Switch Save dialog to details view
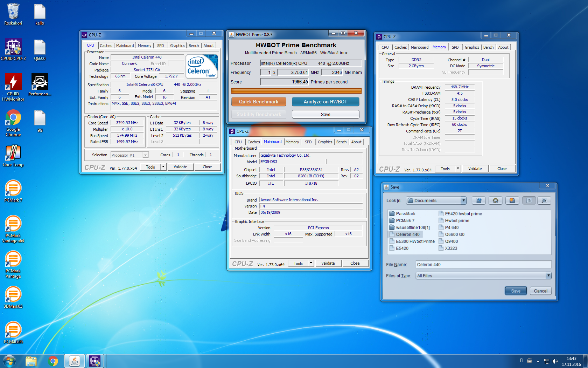The image size is (588, 368). [x=544, y=200]
